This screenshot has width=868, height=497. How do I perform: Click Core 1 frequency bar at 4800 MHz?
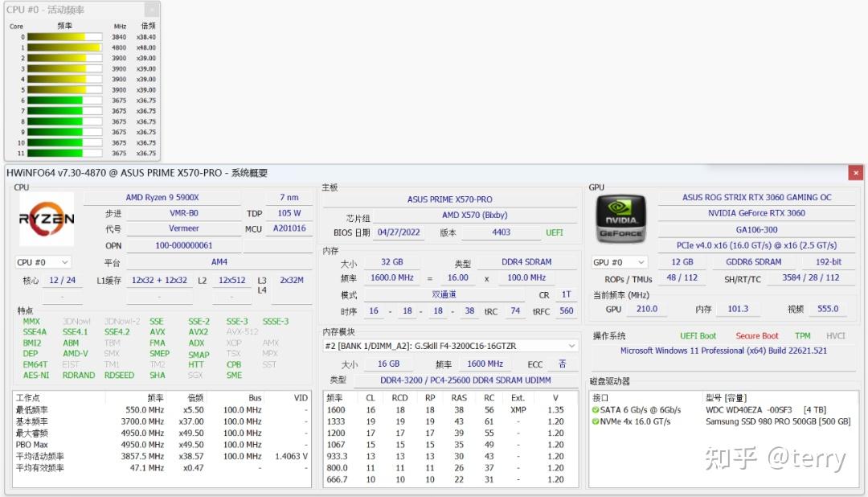click(x=65, y=47)
